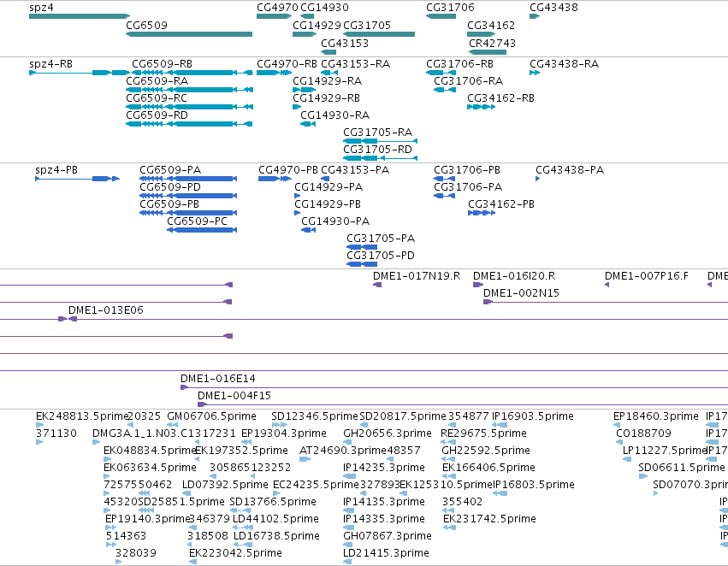
Task: Click transcript CG31706-RB
Action: tap(441, 73)
